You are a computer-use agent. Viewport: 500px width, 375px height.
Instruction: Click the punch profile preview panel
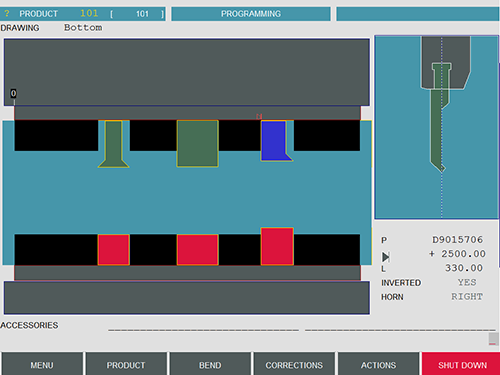click(437, 127)
